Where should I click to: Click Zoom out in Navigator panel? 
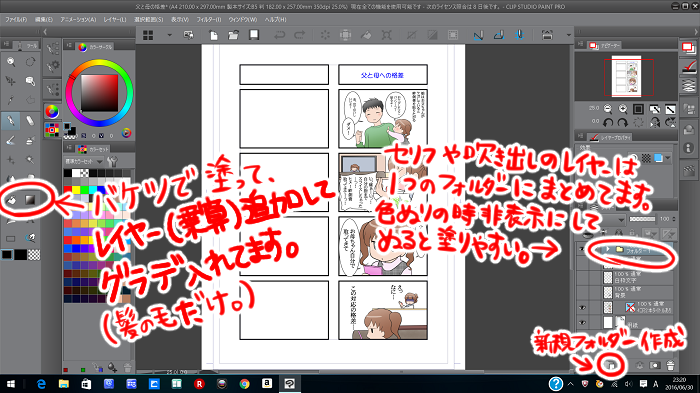(x=608, y=109)
